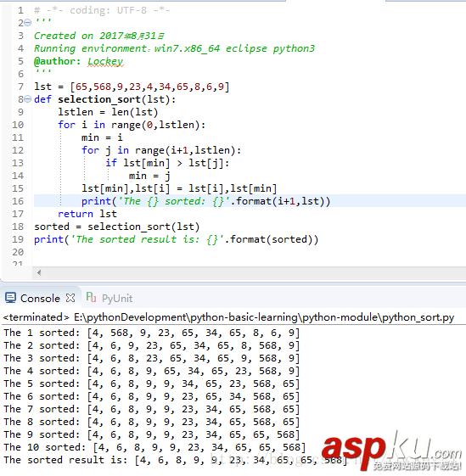Click the 'min = i' line
466x476 pixels.
(x=102, y=137)
